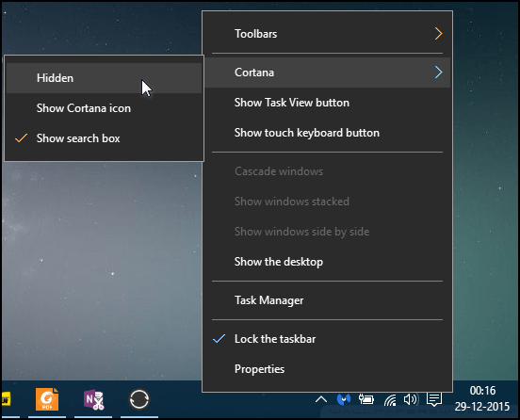Viewport: 520px width, 420px height.
Task: Open the Foxit PDF taskbar app
Action: 47,399
